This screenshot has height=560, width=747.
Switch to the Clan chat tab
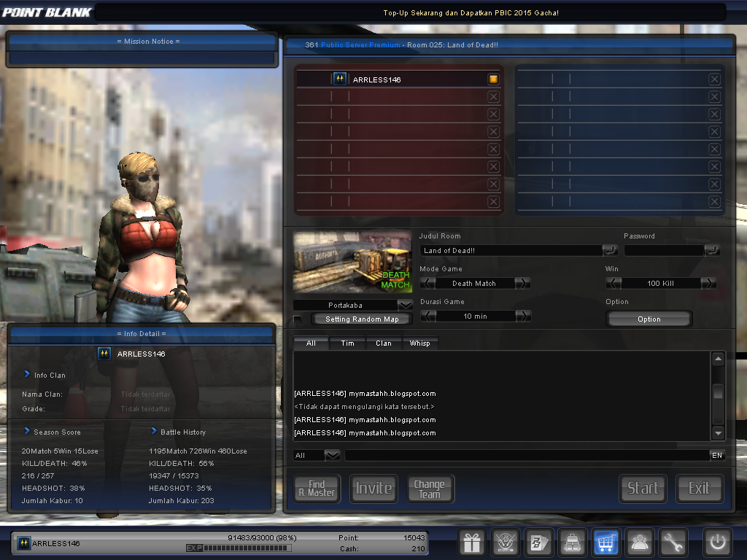tap(384, 342)
